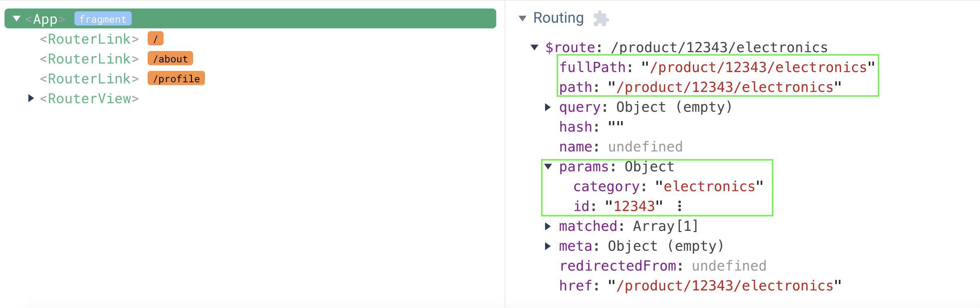Click the orange /profile tag
Image resolution: width=980 pixels, height=308 pixels.
point(176,79)
